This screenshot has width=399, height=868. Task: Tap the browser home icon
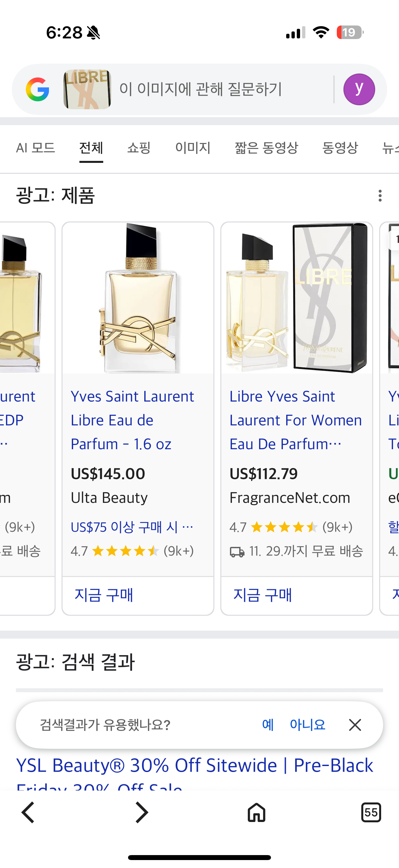257,812
